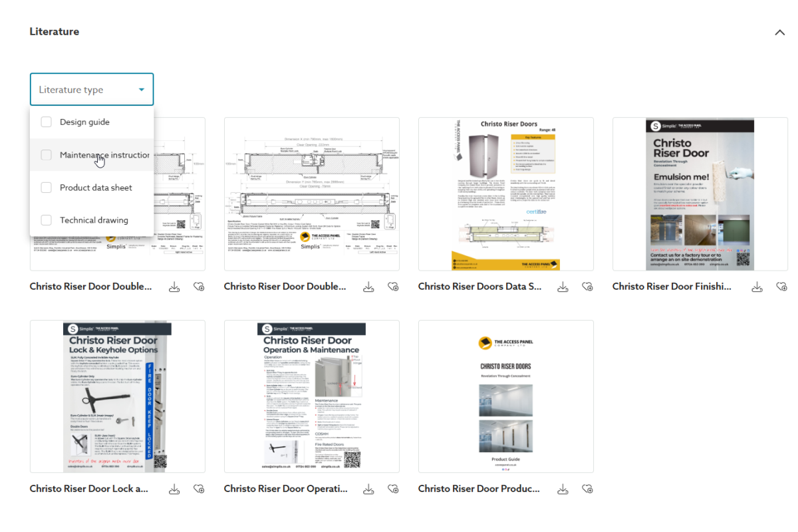Open the Christo Riser Doors Range 48 thumbnail
798x532 pixels.
click(x=506, y=194)
